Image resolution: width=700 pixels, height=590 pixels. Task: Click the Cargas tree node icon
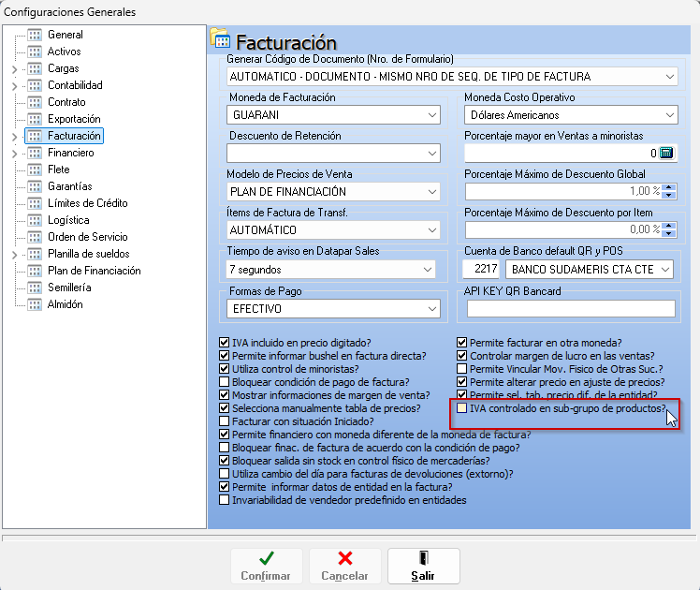coord(35,68)
